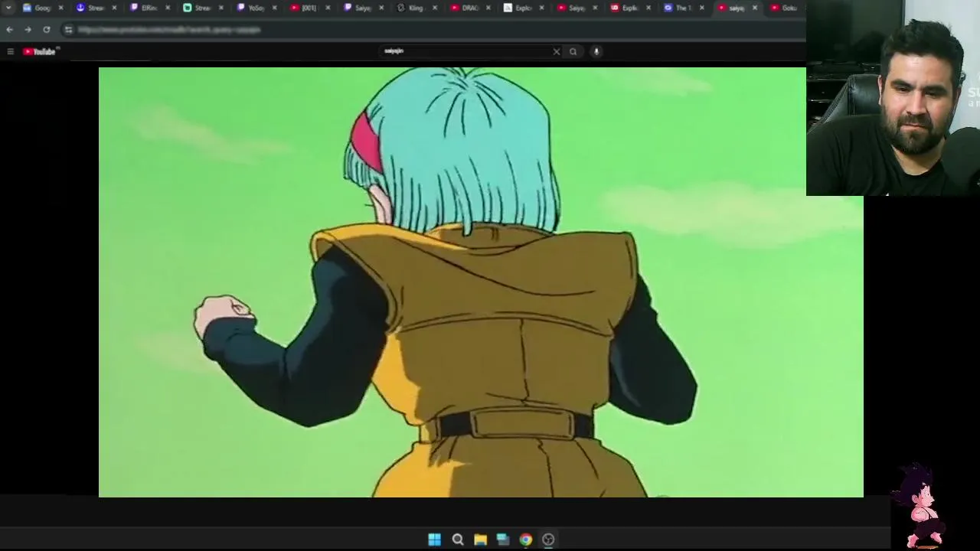This screenshot has width=980, height=551.
Task: Select the webcam overlay of the streamer
Action: tap(893, 98)
